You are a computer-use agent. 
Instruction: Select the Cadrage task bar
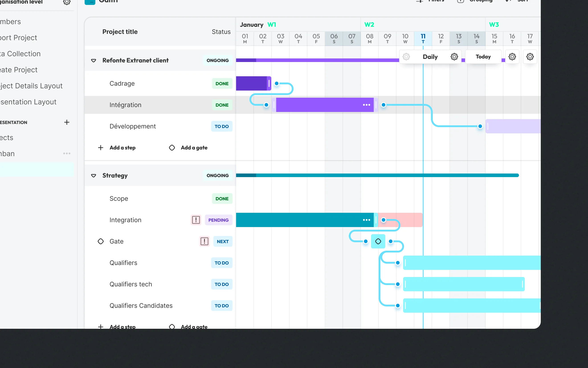pyautogui.click(x=253, y=83)
